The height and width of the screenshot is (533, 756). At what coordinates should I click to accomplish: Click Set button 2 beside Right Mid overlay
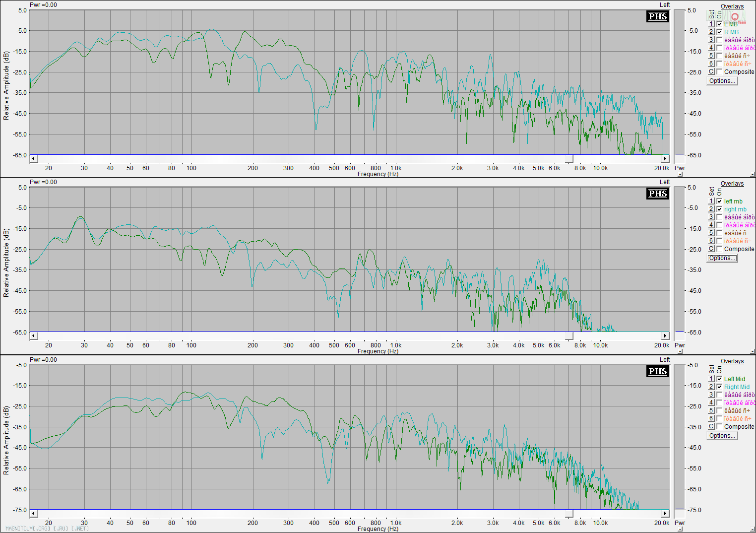pyautogui.click(x=711, y=387)
